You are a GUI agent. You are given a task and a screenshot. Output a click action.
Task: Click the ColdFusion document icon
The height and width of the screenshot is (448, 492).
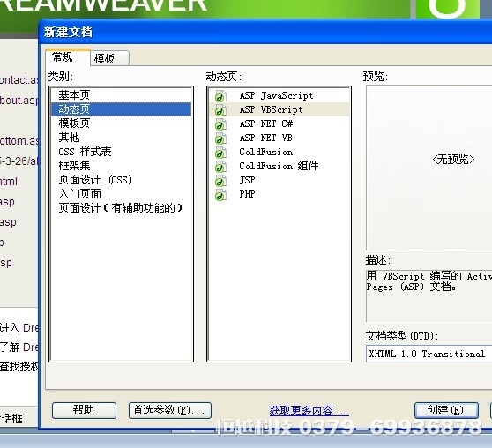tap(220, 153)
